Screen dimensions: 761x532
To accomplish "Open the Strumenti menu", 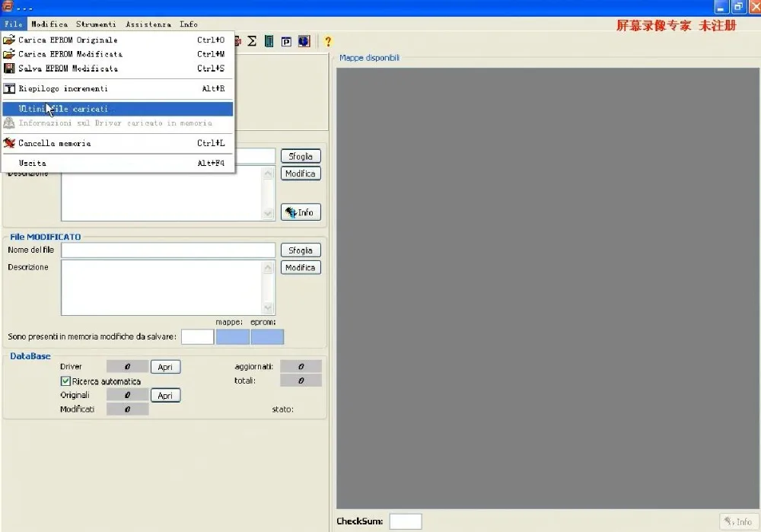I will tap(96, 24).
